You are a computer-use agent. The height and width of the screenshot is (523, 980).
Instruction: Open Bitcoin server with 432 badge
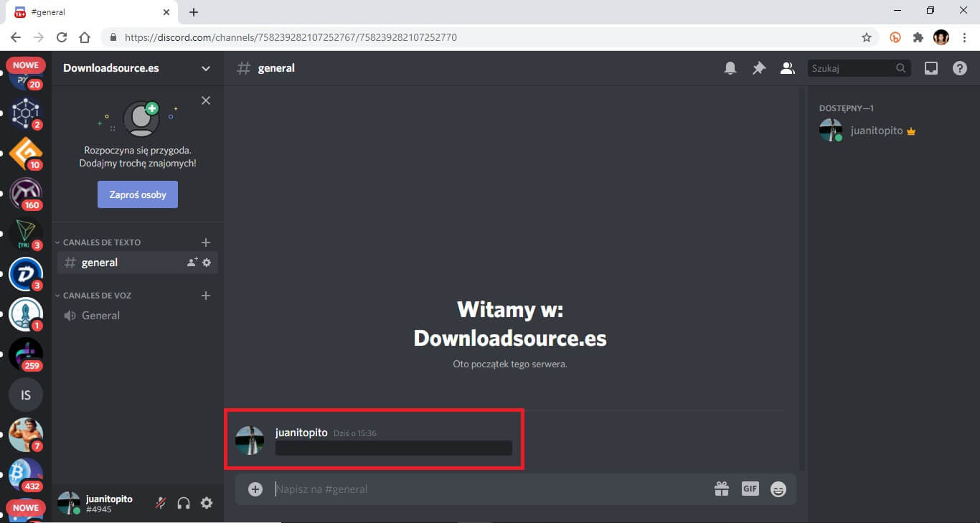pos(26,475)
